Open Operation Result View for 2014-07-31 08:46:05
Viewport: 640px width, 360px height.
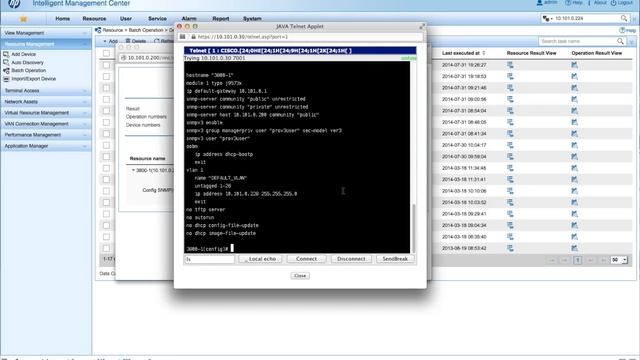click(x=574, y=122)
